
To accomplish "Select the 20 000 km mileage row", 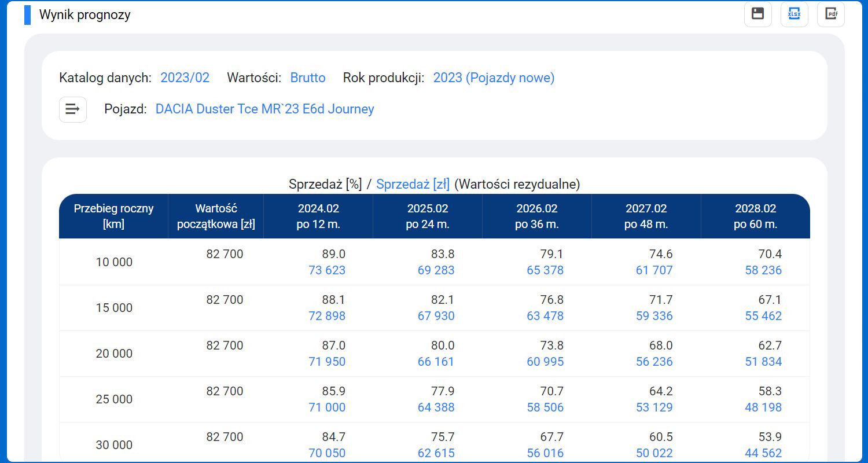I will click(114, 354).
